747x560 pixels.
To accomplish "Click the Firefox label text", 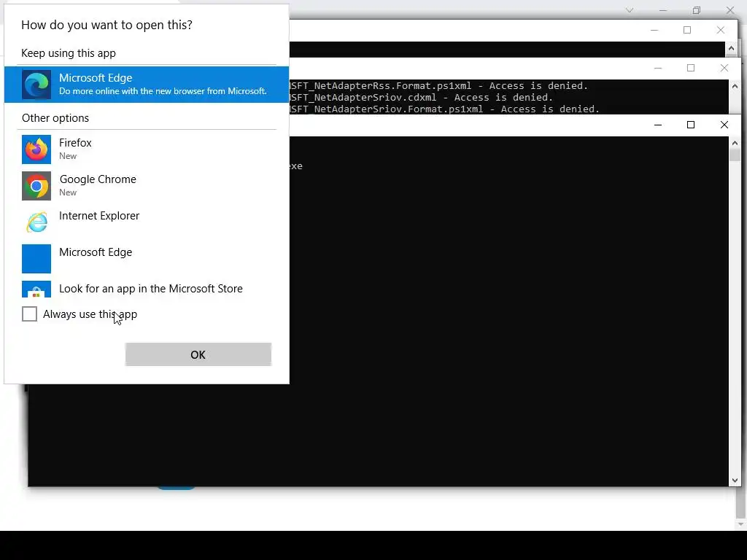I will coord(75,143).
